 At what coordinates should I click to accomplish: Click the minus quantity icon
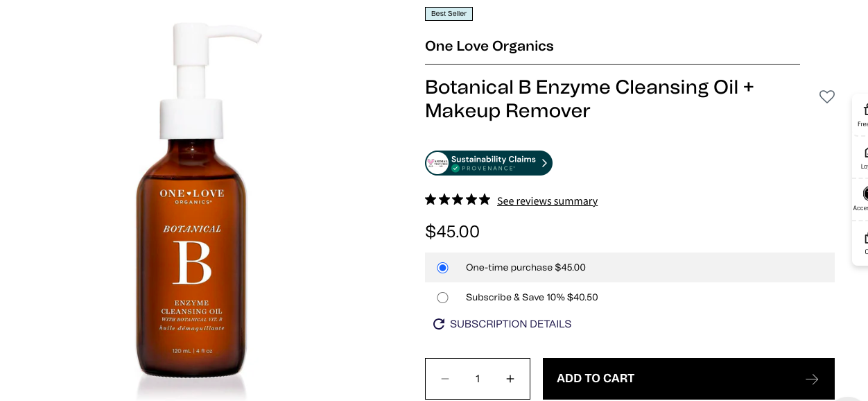coord(445,379)
